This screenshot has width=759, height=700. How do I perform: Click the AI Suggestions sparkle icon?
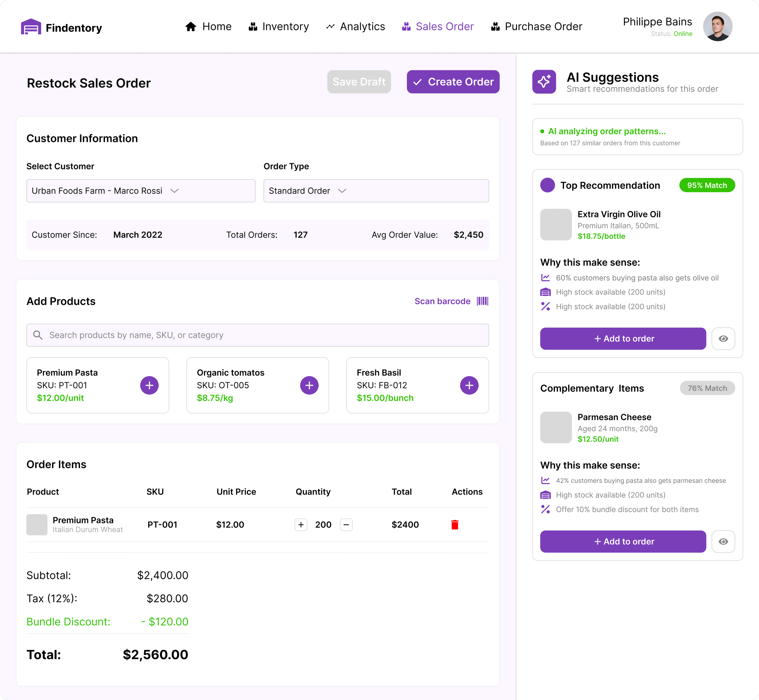pos(544,82)
